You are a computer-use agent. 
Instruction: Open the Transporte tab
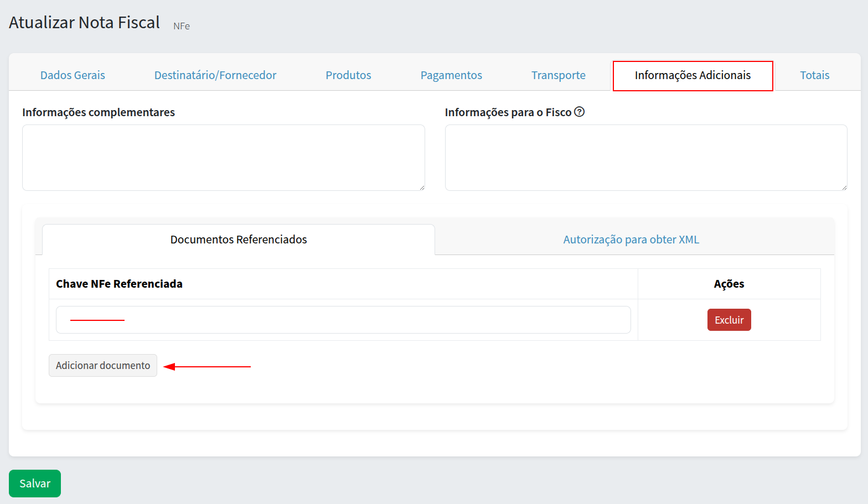point(558,75)
